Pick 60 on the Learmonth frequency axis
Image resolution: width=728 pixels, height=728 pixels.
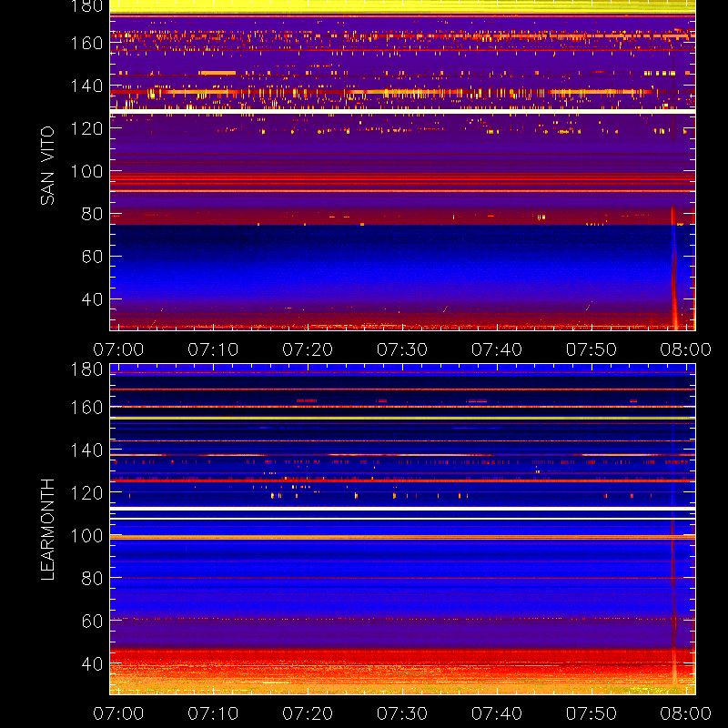coord(93,621)
